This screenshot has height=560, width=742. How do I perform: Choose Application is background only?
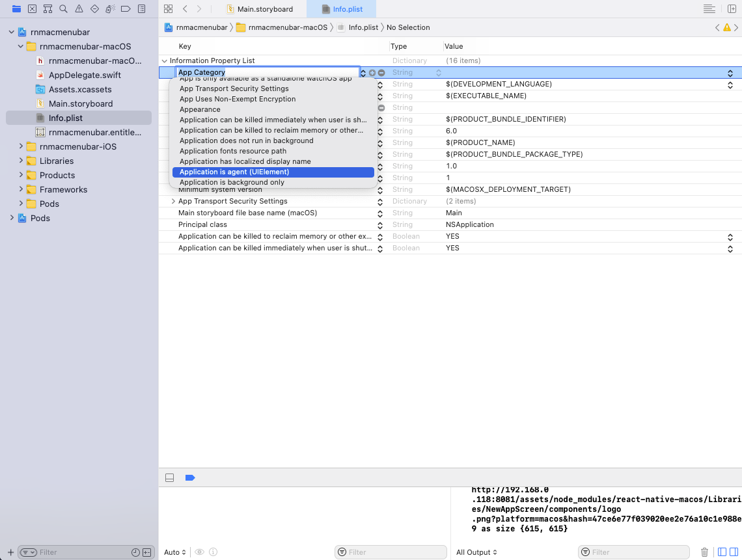(273, 183)
